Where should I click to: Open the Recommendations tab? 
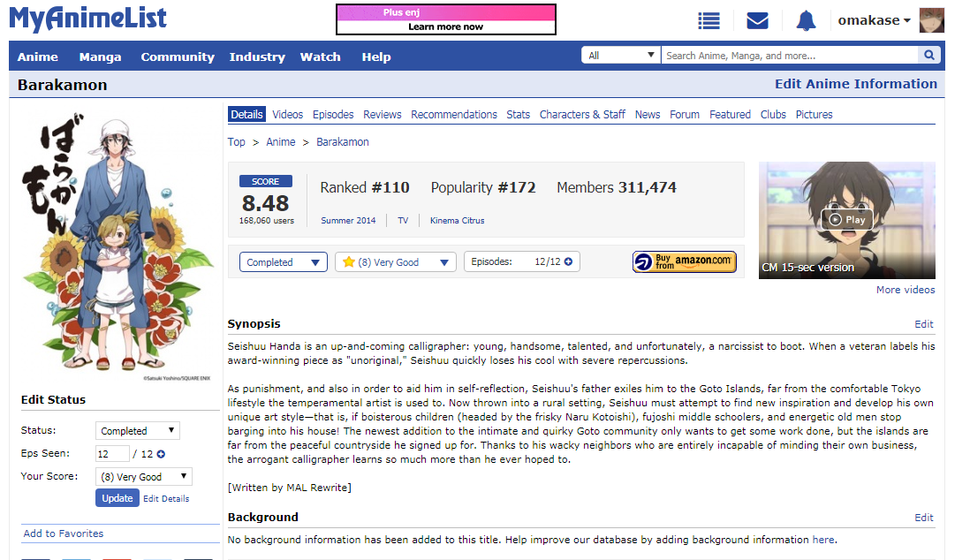(x=454, y=115)
